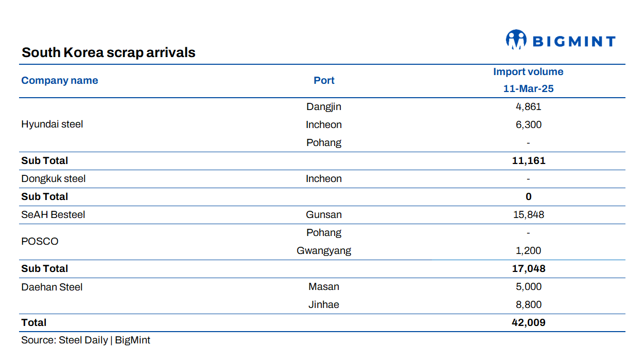644x364 pixels.
Task: Click the 11,161 sub total value
Action: coord(528,160)
